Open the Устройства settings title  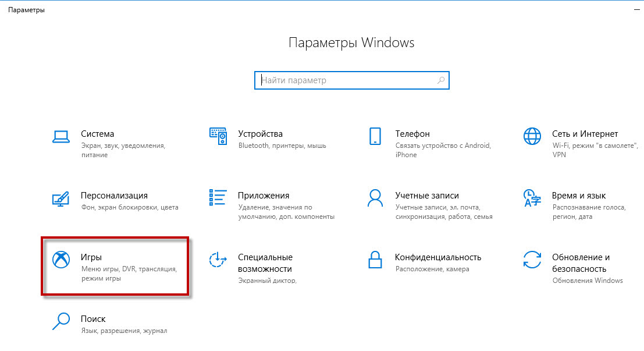(x=261, y=134)
